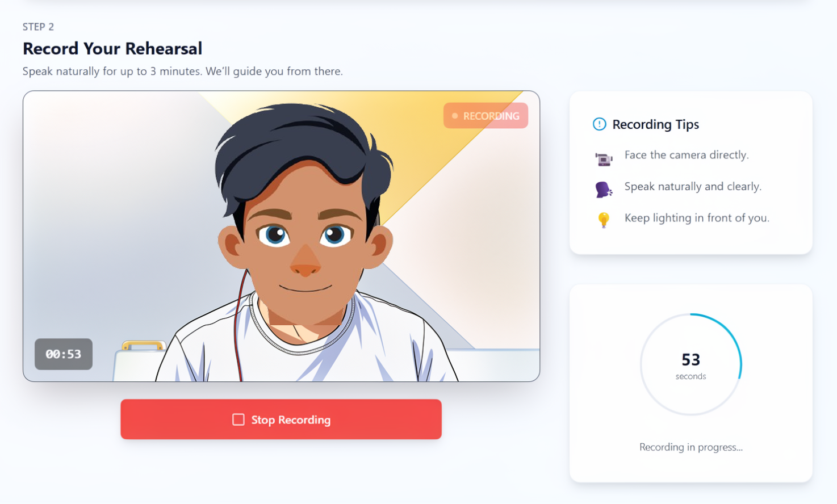Click the red RECORDING indicator badge
The image size is (837, 504).
pos(486,116)
